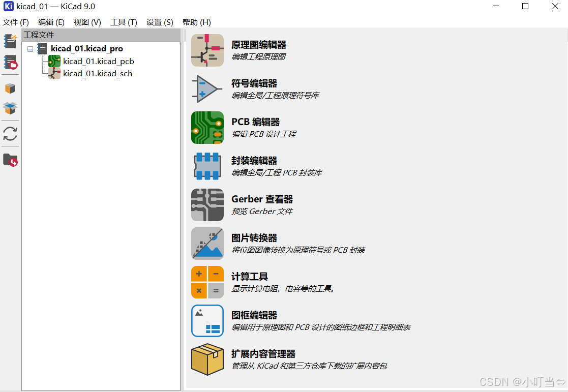Launch the Image Converter icon (图片转换器)
568x392 pixels.
click(207, 244)
